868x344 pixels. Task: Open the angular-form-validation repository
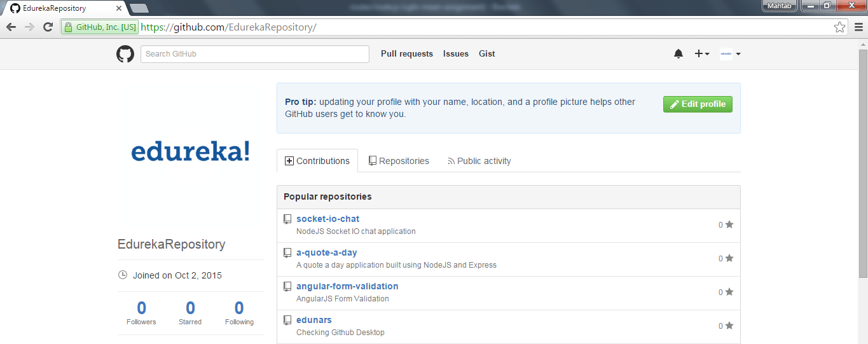coord(347,286)
